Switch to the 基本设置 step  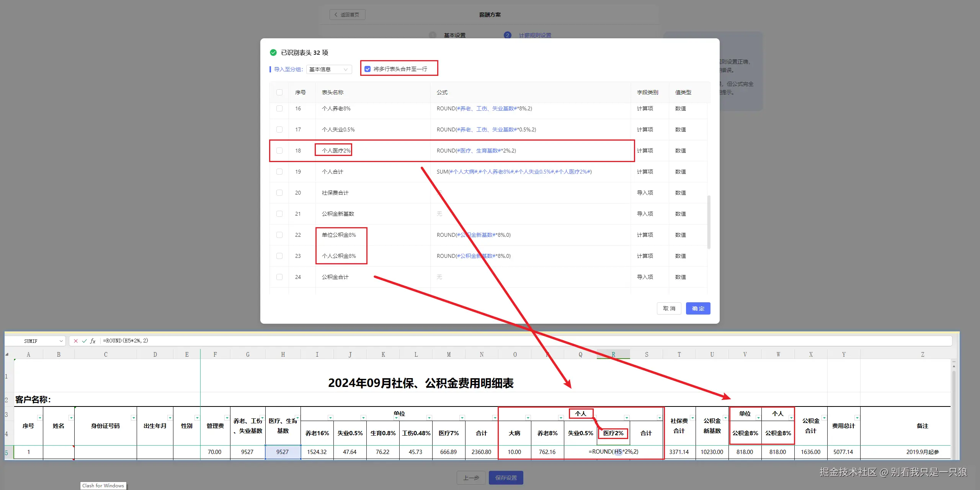(x=454, y=35)
